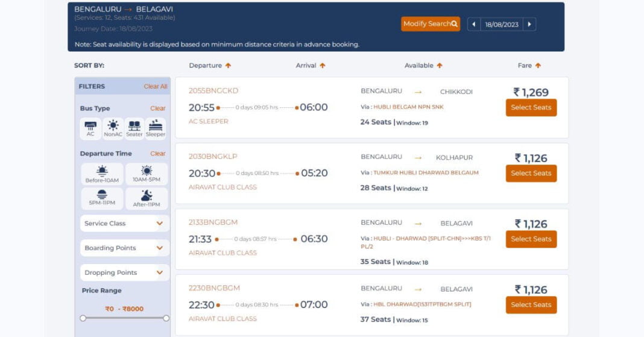Toggle Before-10AM departure time filter
Viewport: 644px width, 337px height.
(x=102, y=174)
